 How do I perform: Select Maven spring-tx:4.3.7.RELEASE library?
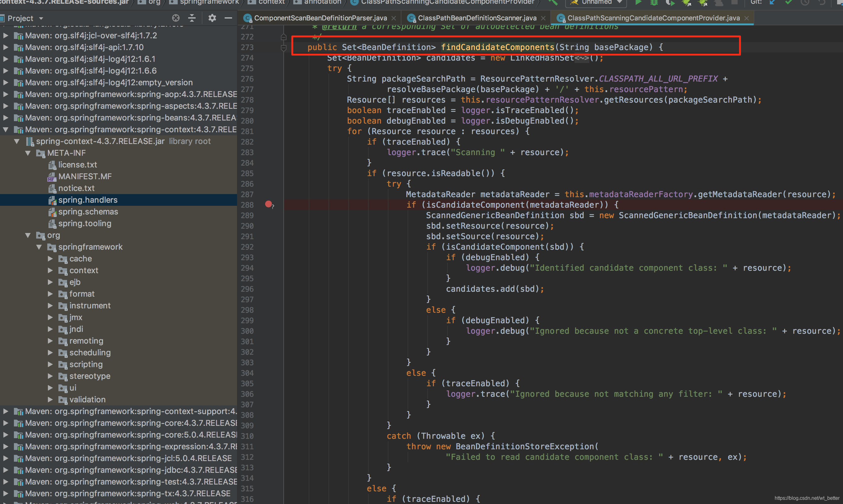click(x=128, y=493)
